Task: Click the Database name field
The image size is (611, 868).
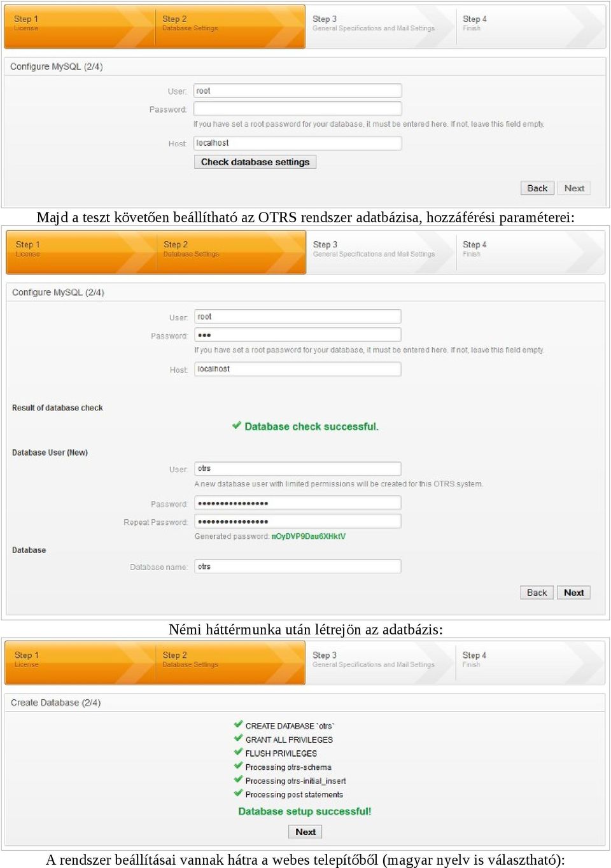Action: point(298,566)
